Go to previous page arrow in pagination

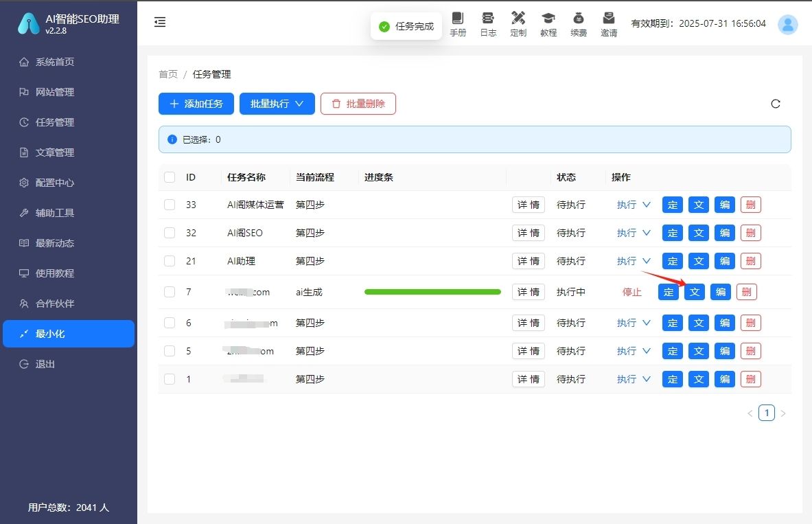pos(750,413)
